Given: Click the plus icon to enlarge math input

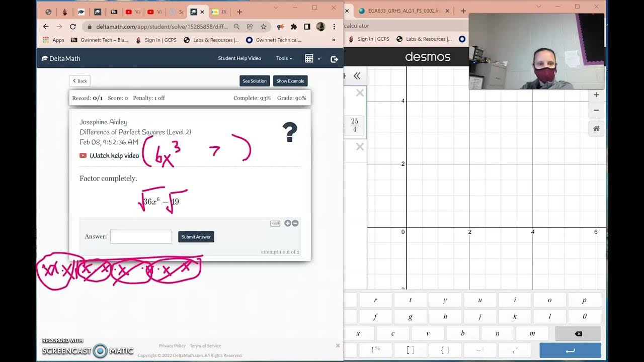Looking at the screenshot, I should 288,223.
